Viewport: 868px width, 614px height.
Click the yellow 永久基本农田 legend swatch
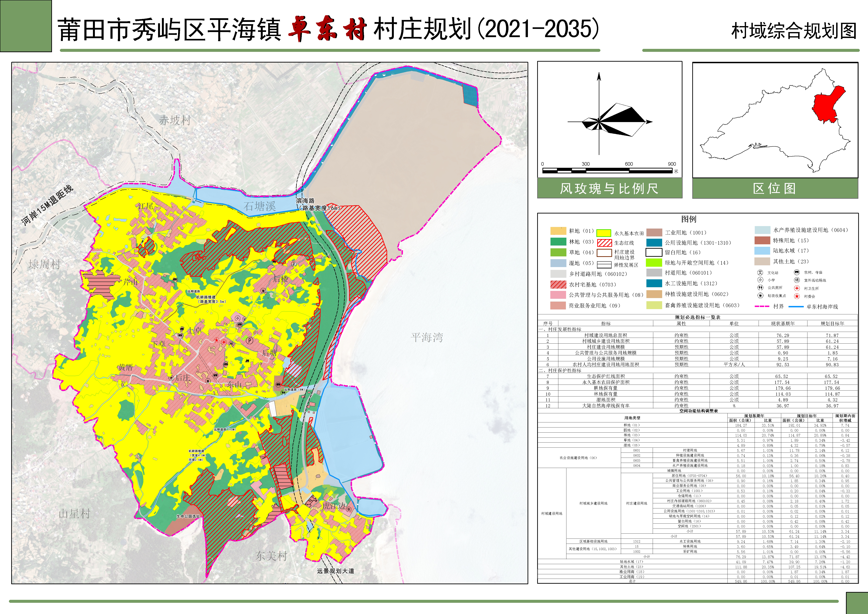(x=604, y=233)
